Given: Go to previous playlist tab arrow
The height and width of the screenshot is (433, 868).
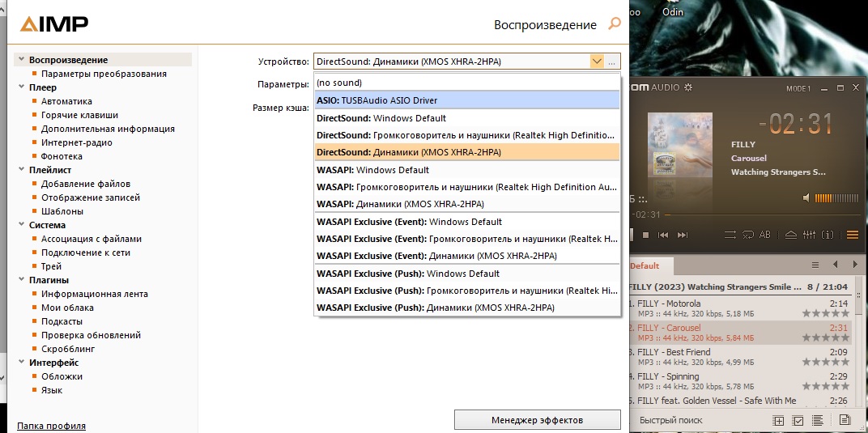Looking at the screenshot, I should 836,265.
